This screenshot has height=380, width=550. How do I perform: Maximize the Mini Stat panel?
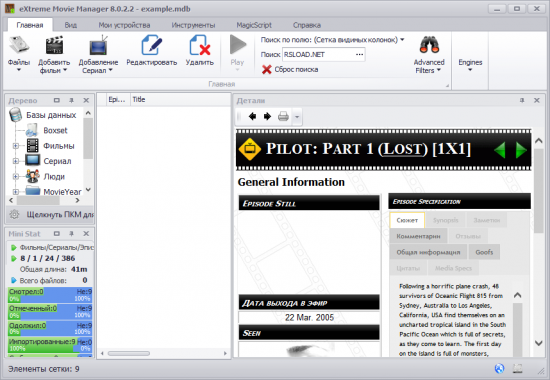pos(56,234)
